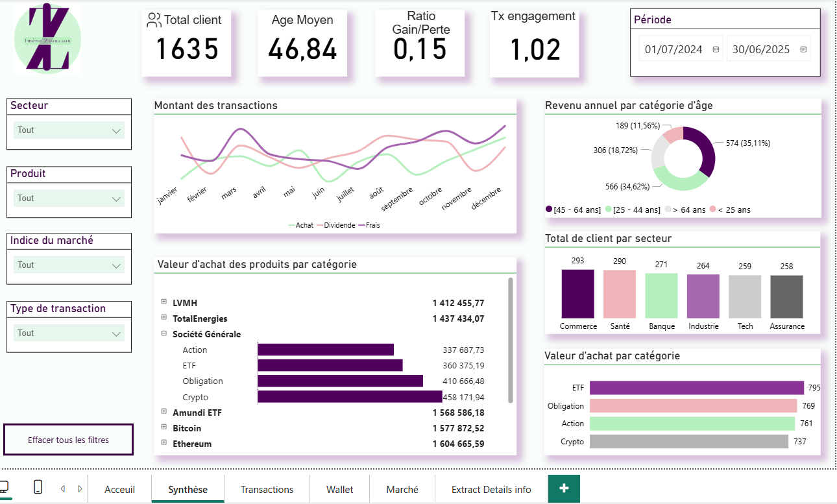Expand the LVMH row
The height and width of the screenshot is (504, 837).
point(164,303)
